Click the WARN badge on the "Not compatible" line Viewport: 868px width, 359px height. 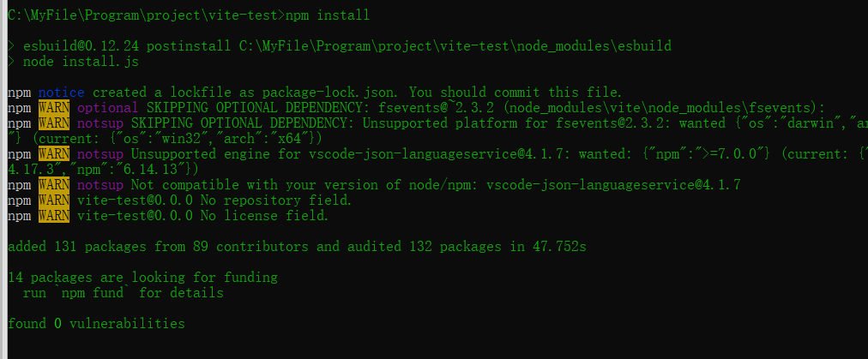55,185
